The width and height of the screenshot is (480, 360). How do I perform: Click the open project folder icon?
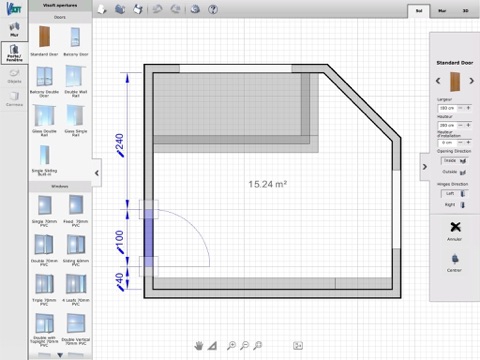(x=120, y=9)
